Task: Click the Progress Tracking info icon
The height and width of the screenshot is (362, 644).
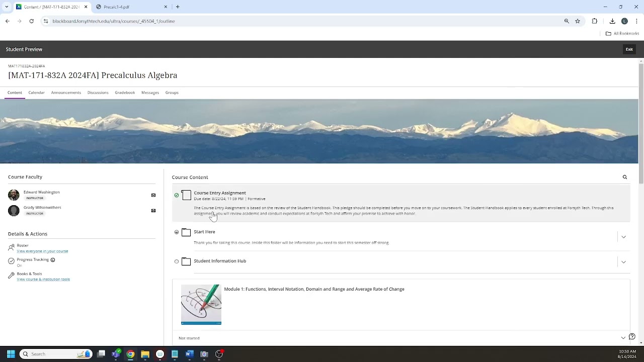Action: (53, 260)
